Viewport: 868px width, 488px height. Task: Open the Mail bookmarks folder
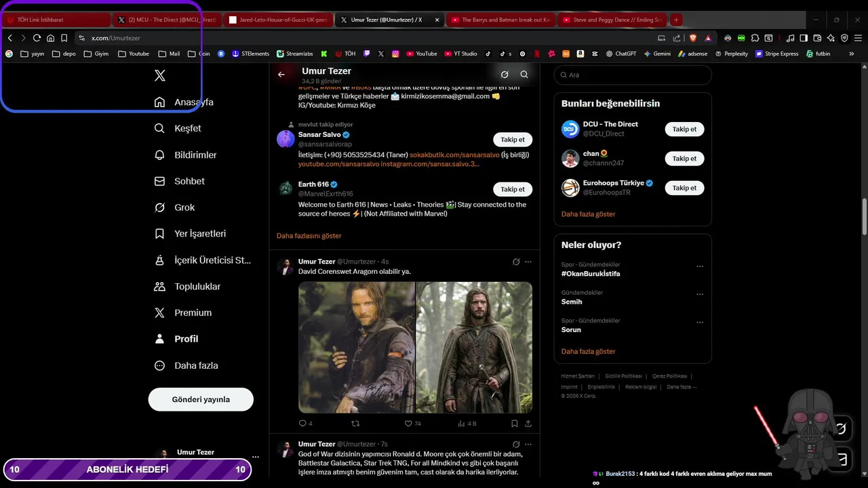tap(170, 54)
